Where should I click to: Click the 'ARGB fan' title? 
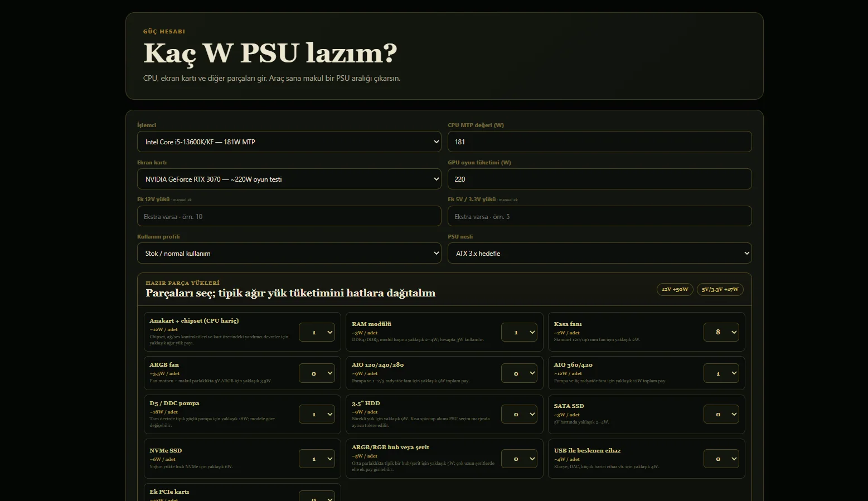tap(164, 364)
